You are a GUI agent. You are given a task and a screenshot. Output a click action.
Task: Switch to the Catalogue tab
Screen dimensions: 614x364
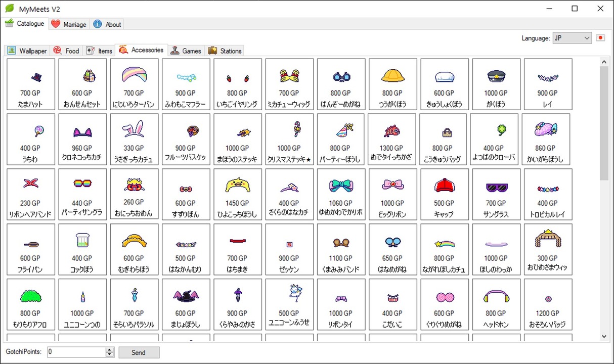(25, 24)
